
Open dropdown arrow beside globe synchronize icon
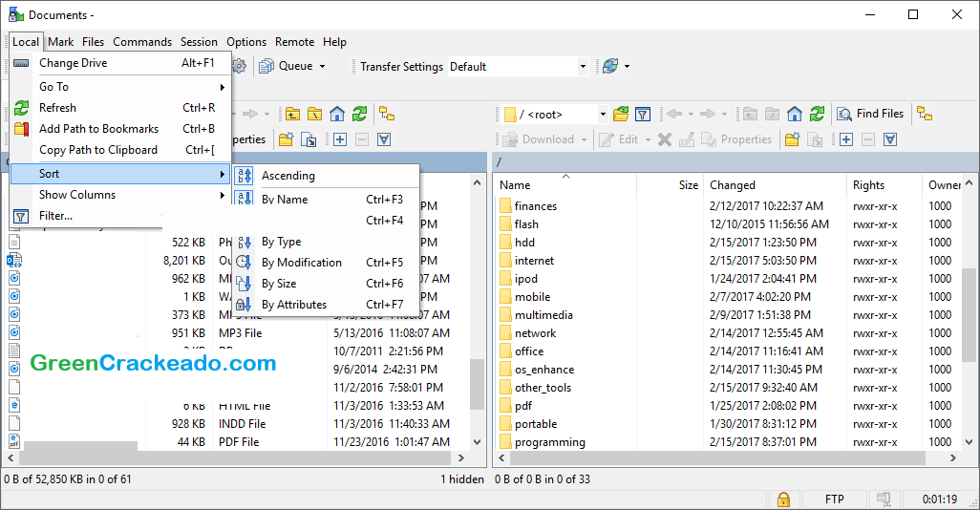pos(627,66)
